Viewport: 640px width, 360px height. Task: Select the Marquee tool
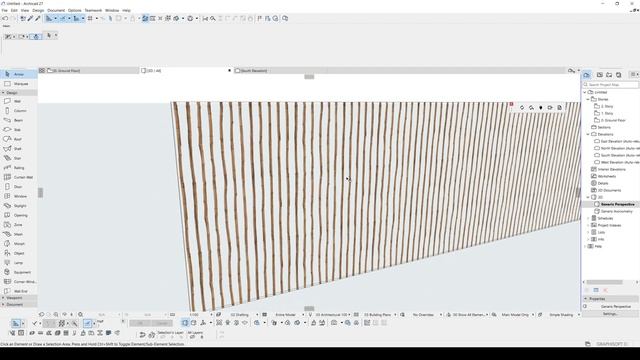pos(19,84)
